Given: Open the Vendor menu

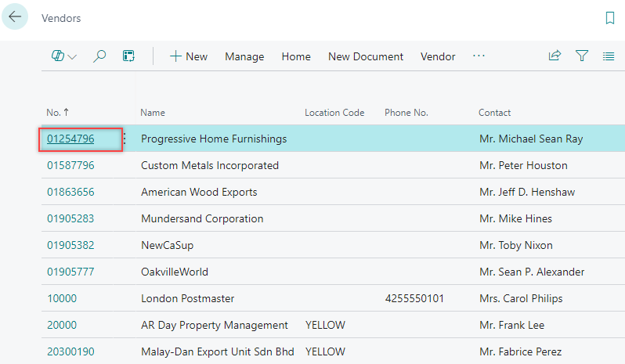Looking at the screenshot, I should point(438,56).
